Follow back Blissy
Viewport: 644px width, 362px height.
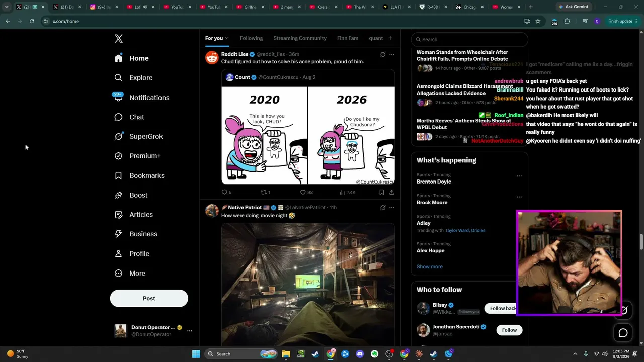pos(501,308)
